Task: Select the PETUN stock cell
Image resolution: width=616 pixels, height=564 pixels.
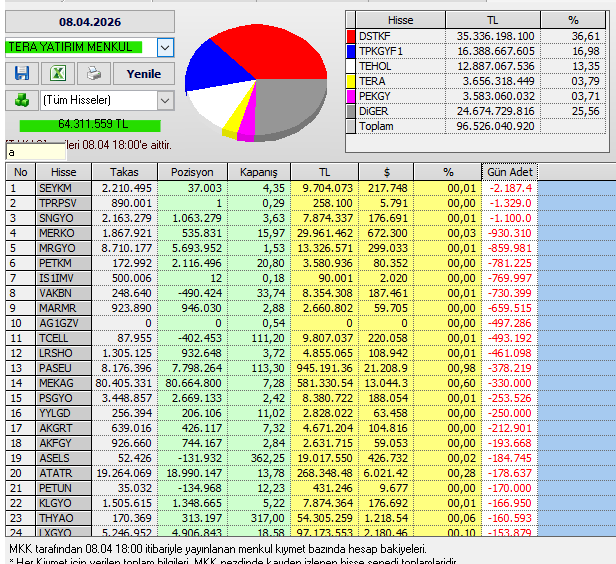Action: [x=64, y=488]
